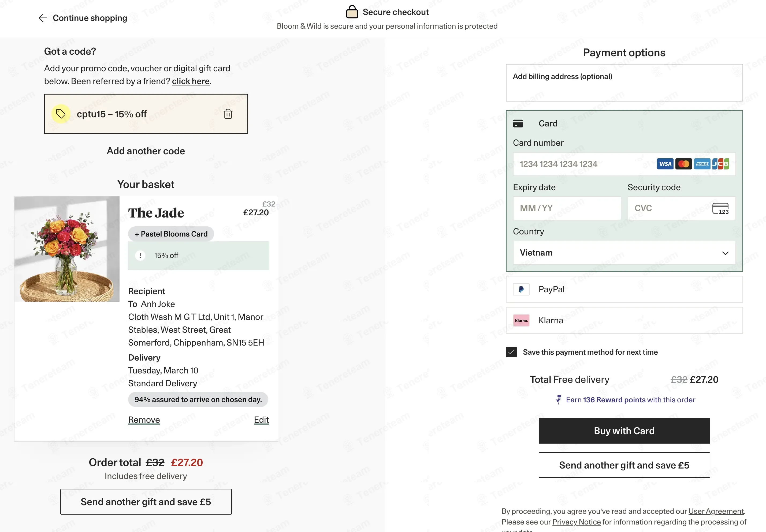Click the PayPal logo icon
This screenshot has width=766, height=532.
click(521, 289)
